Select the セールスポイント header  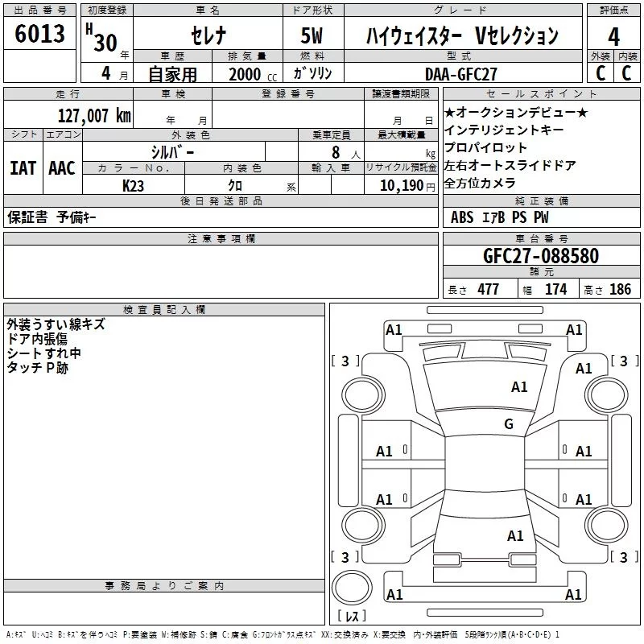541,94
